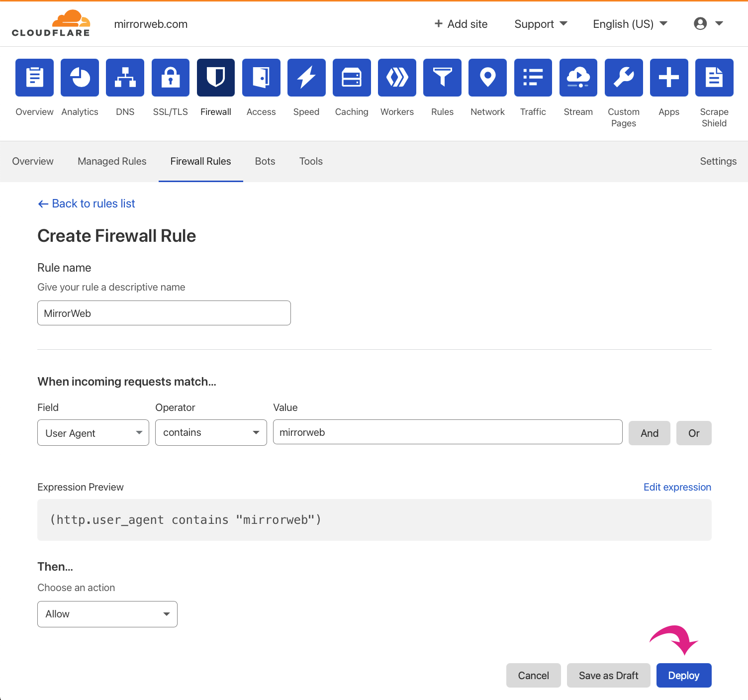Open the Access door icon
The height and width of the screenshot is (700, 748).
click(261, 78)
